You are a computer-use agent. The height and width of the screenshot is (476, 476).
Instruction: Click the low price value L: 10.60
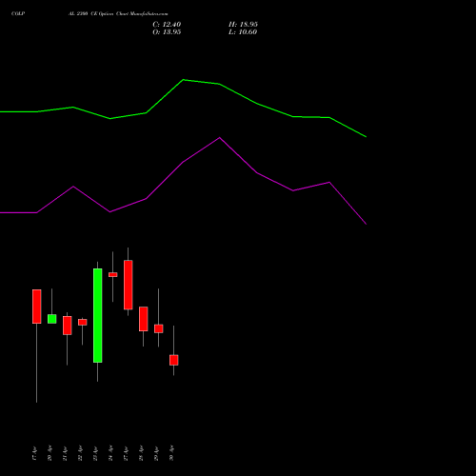pos(243,32)
